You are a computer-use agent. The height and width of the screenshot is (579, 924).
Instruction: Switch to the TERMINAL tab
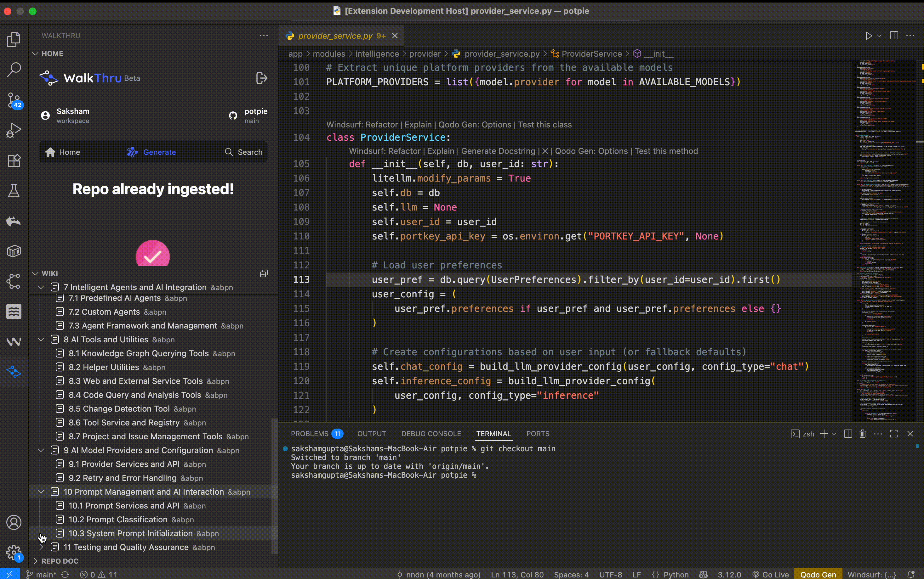pyautogui.click(x=493, y=434)
